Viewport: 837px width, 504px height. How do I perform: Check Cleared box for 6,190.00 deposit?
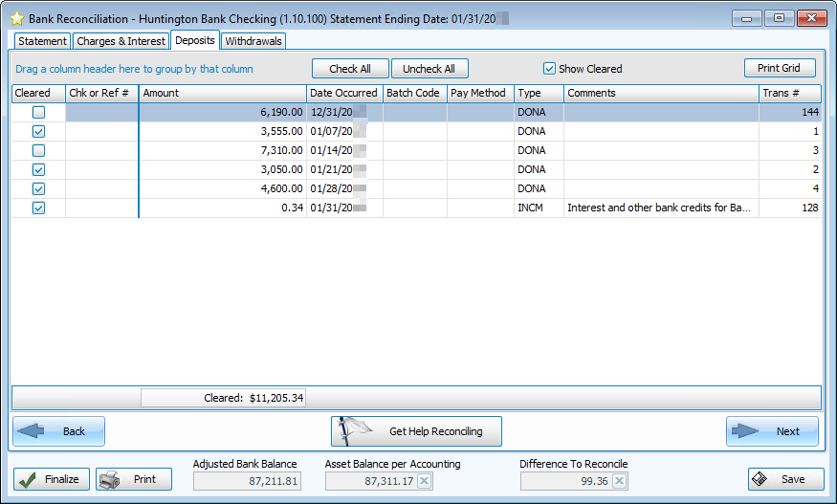[x=38, y=113]
